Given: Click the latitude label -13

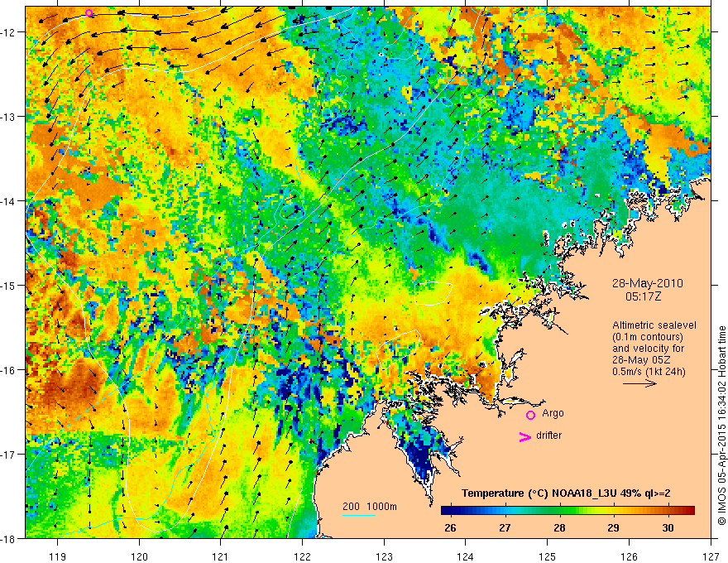Looking at the screenshot, I should pyautogui.click(x=9, y=117).
